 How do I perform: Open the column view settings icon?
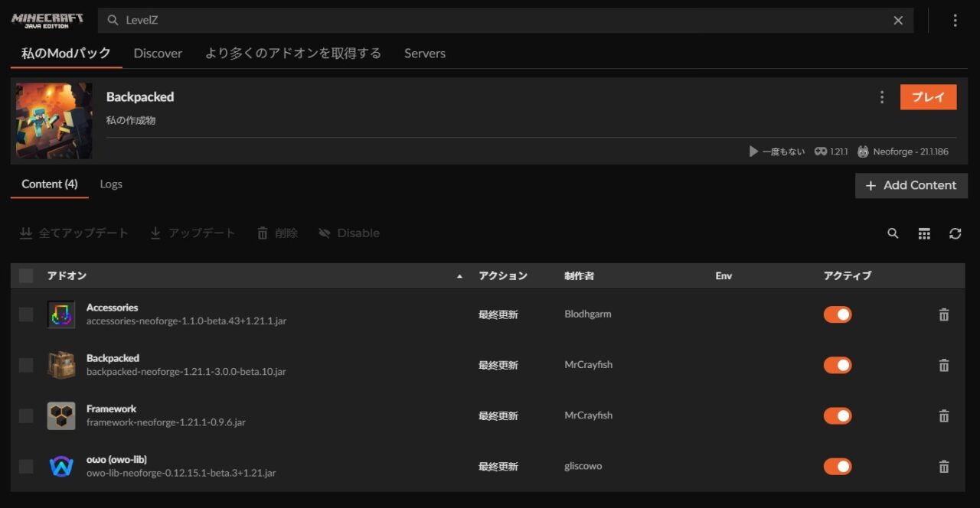924,233
